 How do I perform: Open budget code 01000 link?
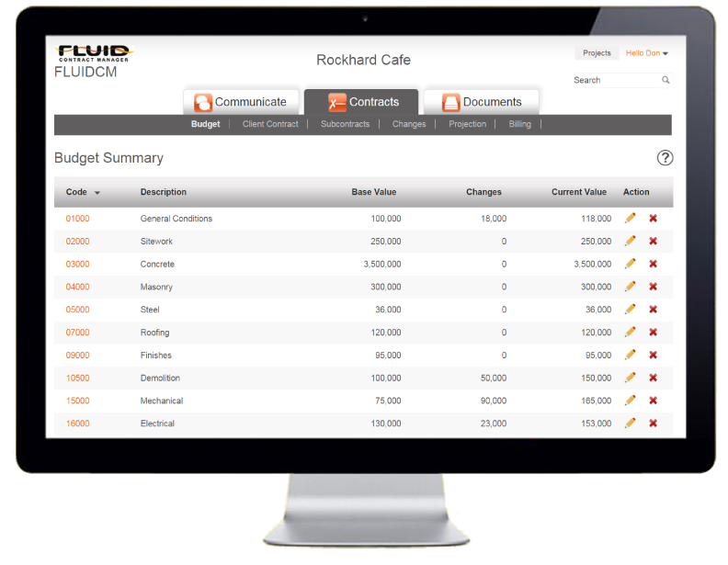[x=77, y=219]
